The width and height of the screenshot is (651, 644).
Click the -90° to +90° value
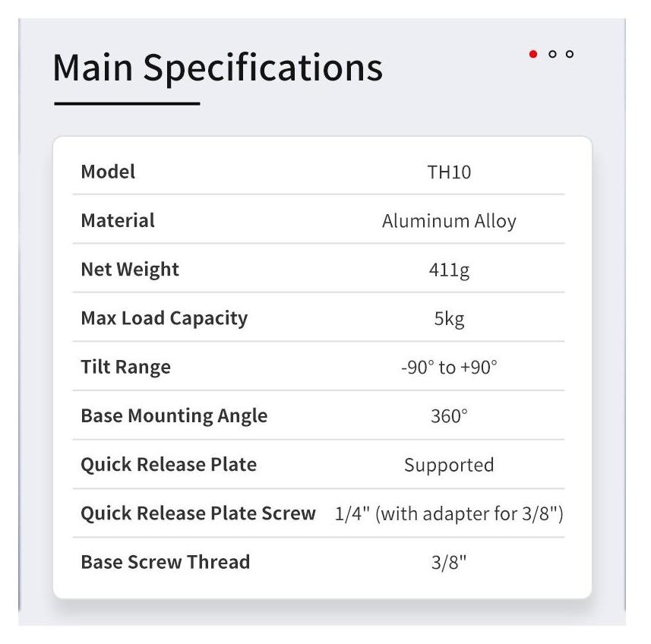tap(449, 368)
